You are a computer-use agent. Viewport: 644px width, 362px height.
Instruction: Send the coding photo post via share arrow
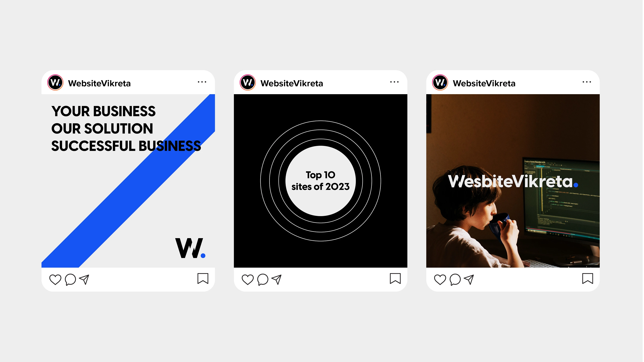[x=469, y=280]
